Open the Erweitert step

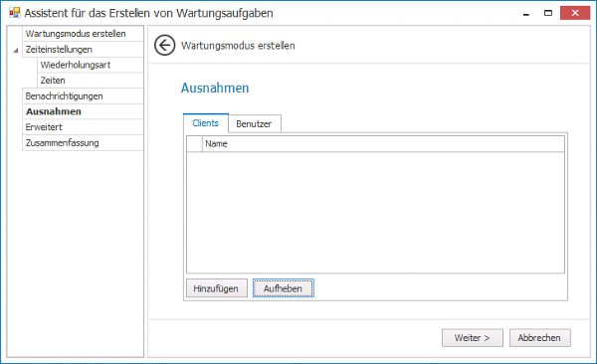pos(83,127)
